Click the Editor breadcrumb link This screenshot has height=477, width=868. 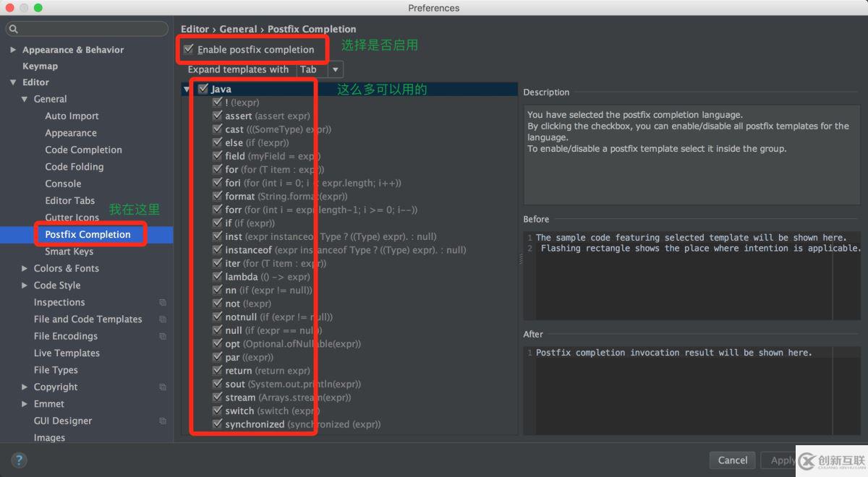tap(195, 29)
